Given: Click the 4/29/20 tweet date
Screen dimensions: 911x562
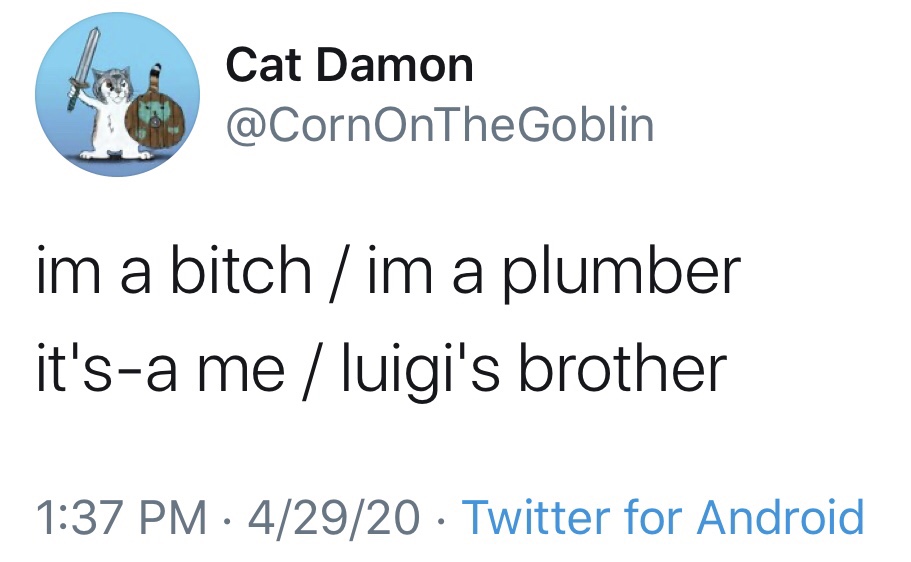Looking at the screenshot, I should (x=336, y=517).
